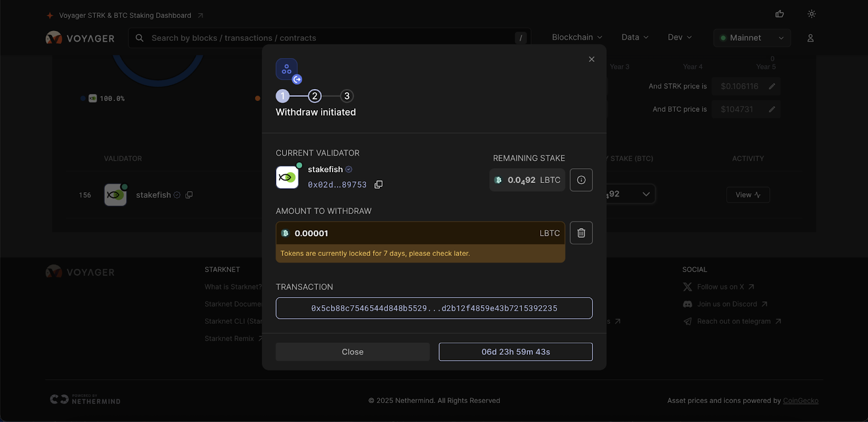Image resolution: width=868 pixels, height=422 pixels.
Task: Open the user account profile icon
Action: click(x=810, y=38)
